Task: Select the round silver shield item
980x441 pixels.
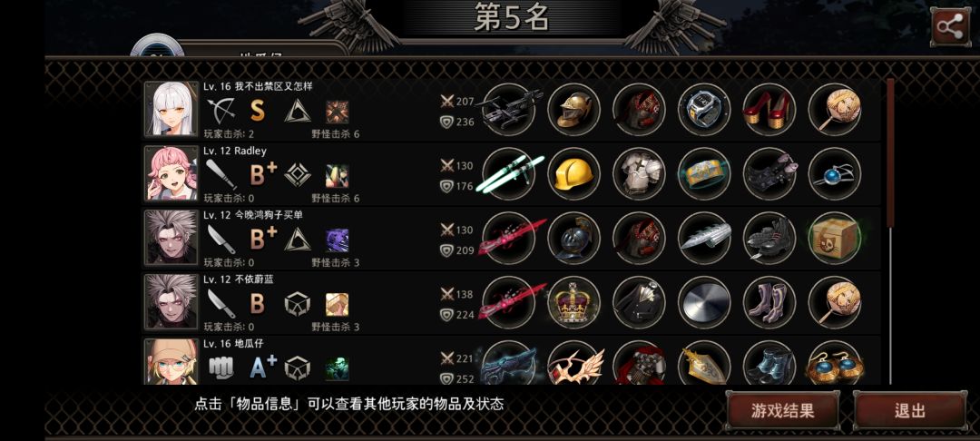Action: tap(704, 302)
